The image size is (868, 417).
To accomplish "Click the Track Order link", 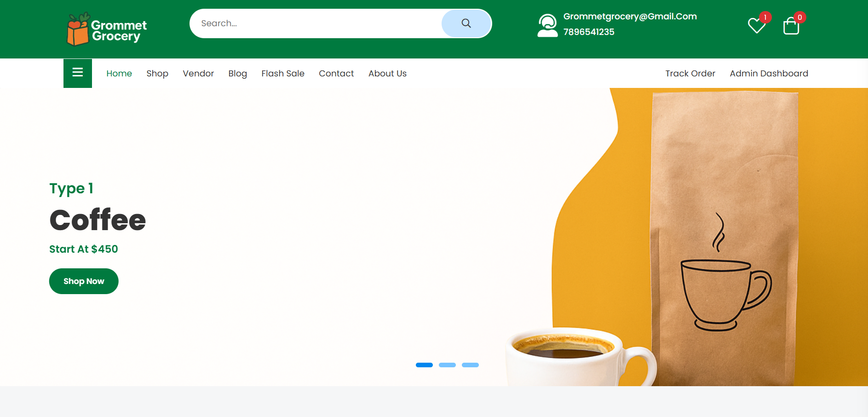I will point(690,74).
